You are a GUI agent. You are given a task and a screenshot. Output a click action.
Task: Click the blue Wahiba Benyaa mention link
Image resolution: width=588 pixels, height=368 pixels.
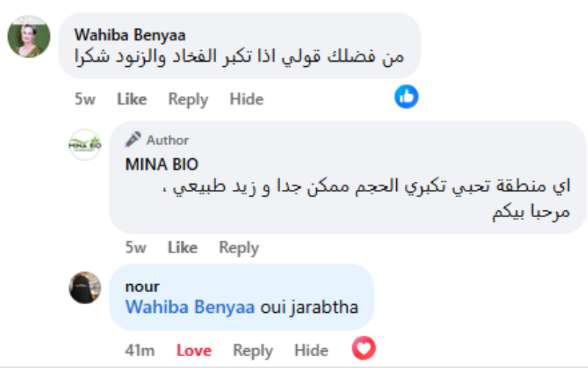[190, 307]
